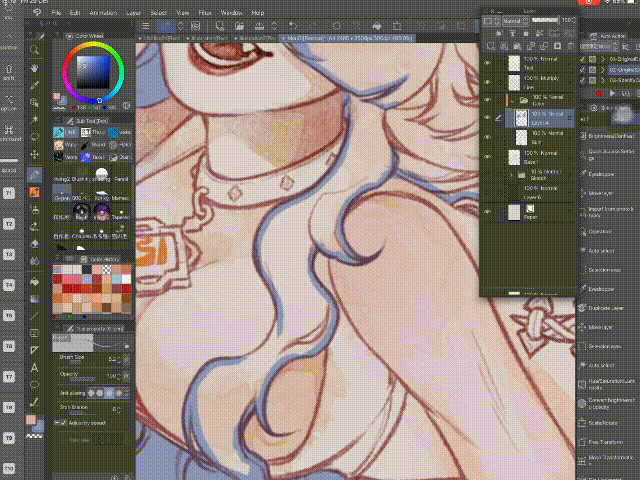Select the Balloon tool
Screen dimensions: 640x480
pyautogui.click(x=34, y=385)
